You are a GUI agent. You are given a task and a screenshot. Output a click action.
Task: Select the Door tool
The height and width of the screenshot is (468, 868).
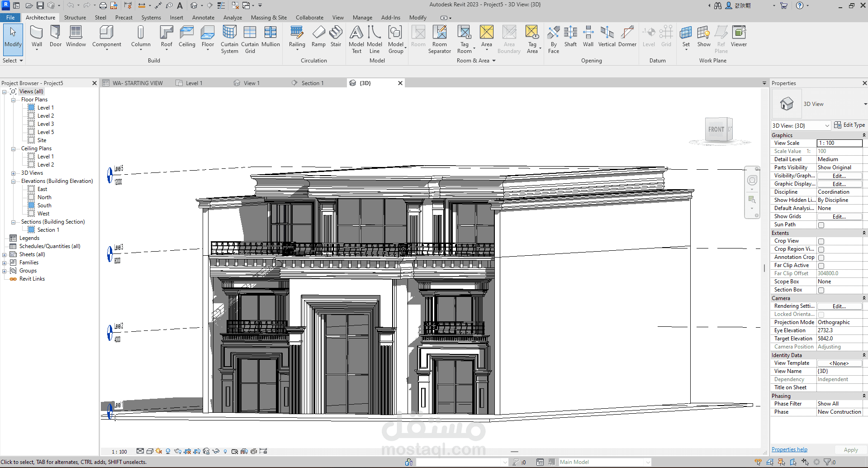[56, 36]
